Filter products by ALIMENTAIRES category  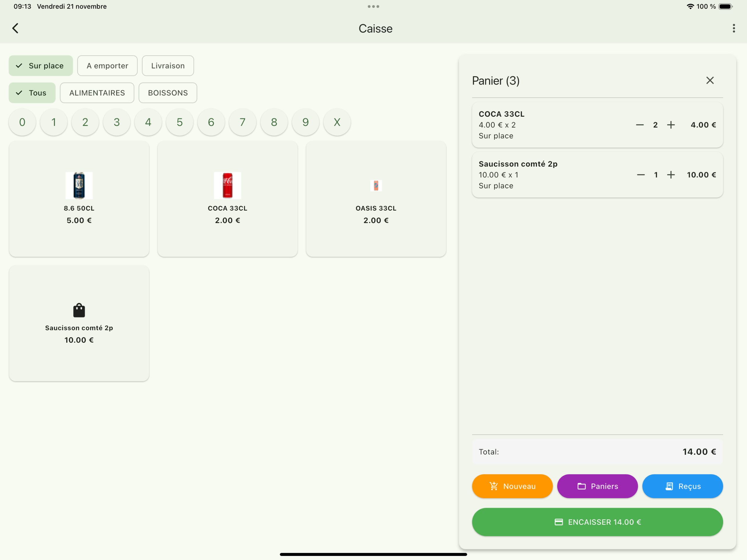(x=97, y=93)
